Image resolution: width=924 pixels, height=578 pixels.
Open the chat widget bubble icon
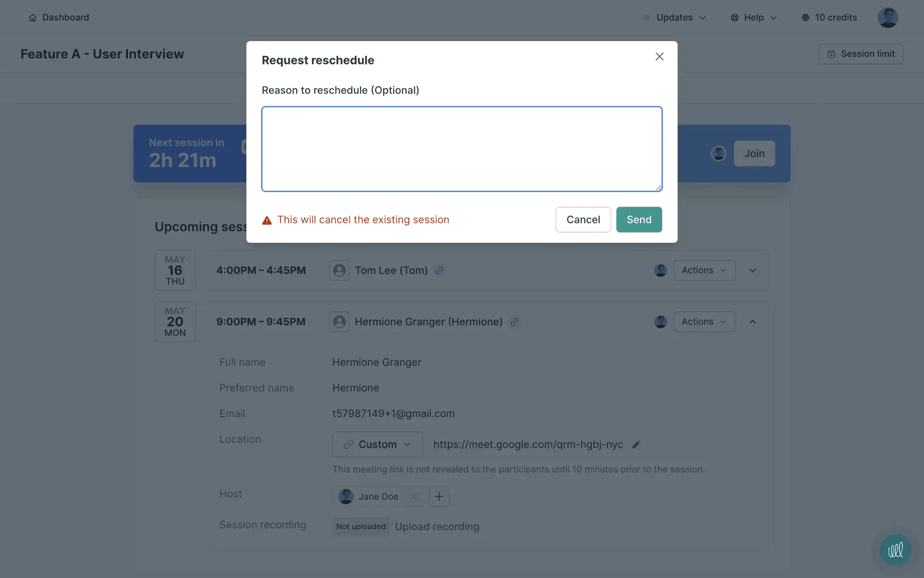(x=895, y=550)
